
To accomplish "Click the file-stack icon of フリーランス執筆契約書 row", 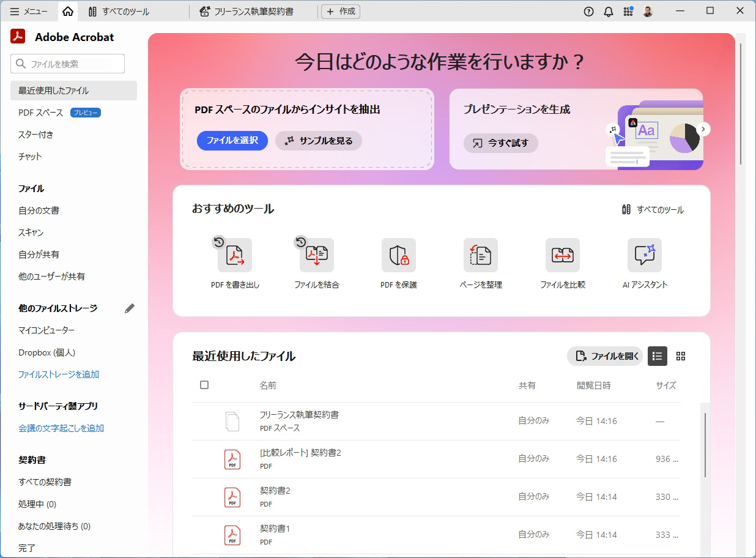I will tap(232, 422).
